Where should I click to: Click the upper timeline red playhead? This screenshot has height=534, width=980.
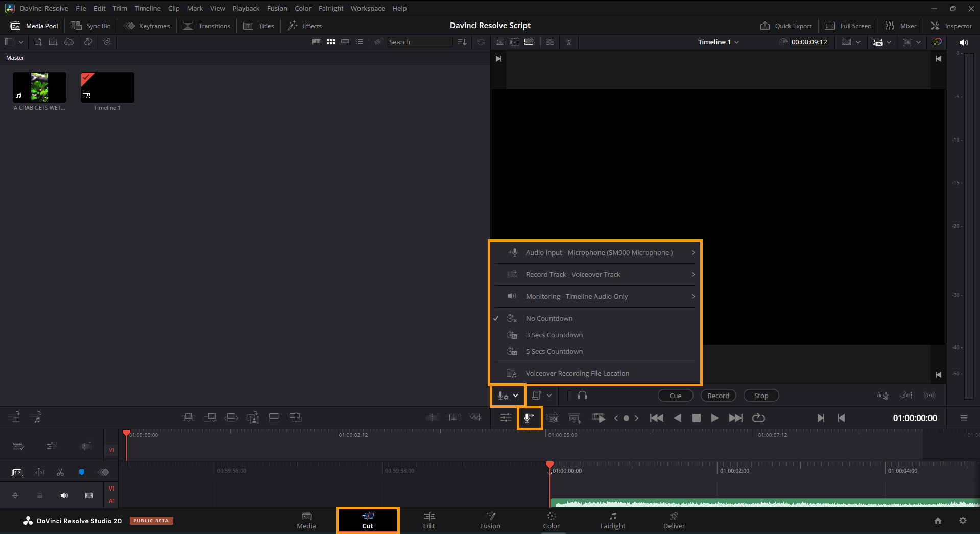126,433
